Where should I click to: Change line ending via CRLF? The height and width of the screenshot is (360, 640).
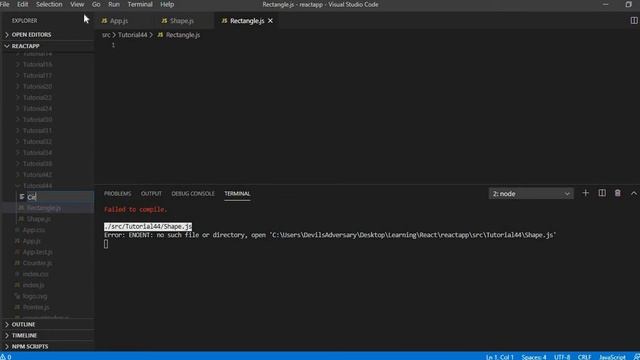pyautogui.click(x=584, y=357)
